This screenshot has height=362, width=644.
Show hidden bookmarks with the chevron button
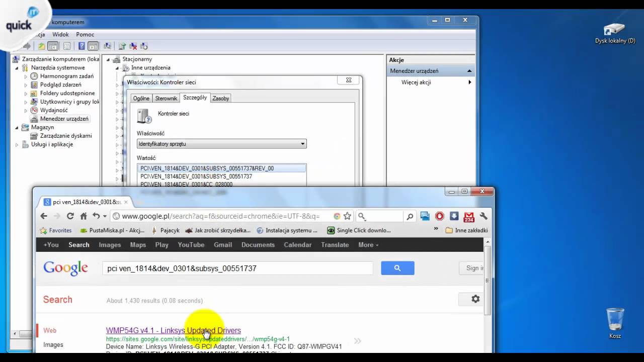pyautogui.click(x=436, y=229)
